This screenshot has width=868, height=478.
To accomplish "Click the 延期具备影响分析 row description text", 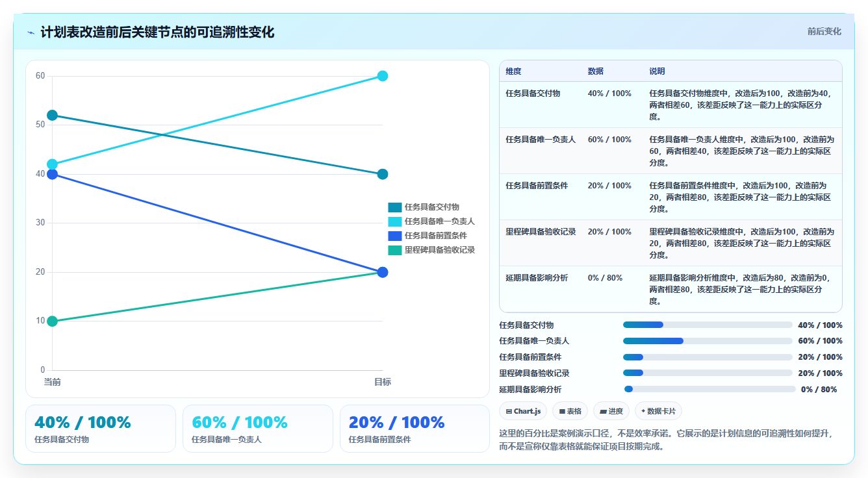I will tap(741, 290).
